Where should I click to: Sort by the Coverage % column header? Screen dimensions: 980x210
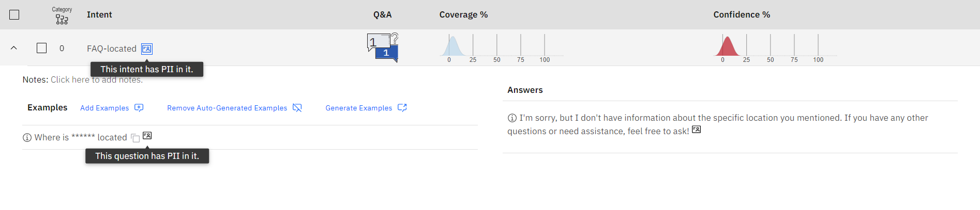pyautogui.click(x=463, y=14)
